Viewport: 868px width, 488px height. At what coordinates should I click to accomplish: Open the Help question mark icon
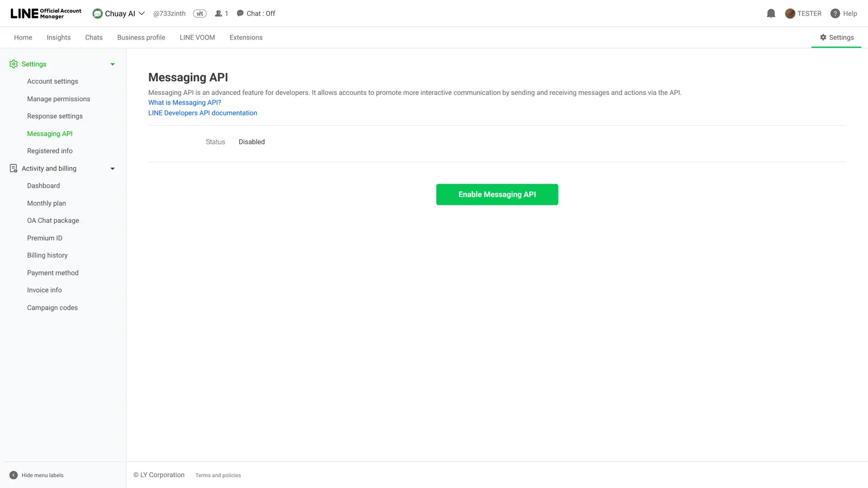(835, 14)
